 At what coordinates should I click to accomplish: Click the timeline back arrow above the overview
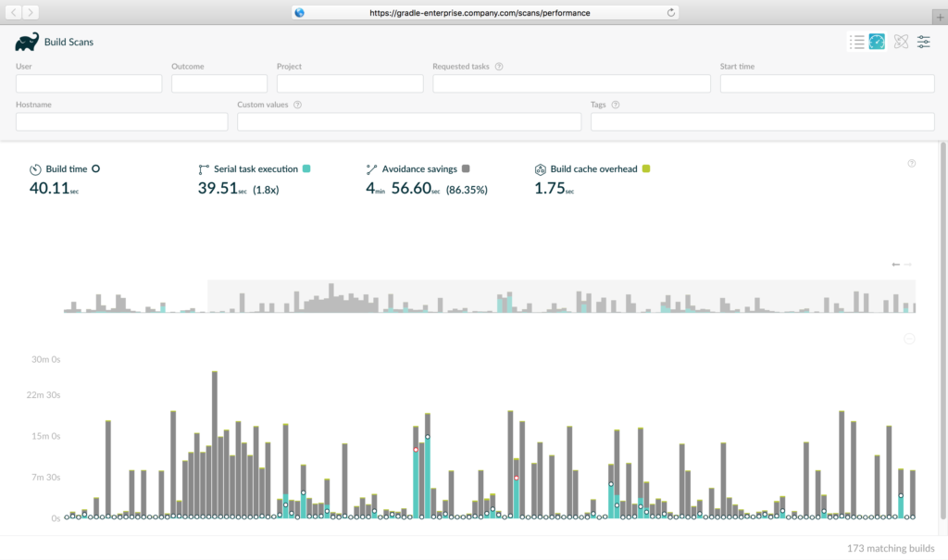(x=896, y=264)
